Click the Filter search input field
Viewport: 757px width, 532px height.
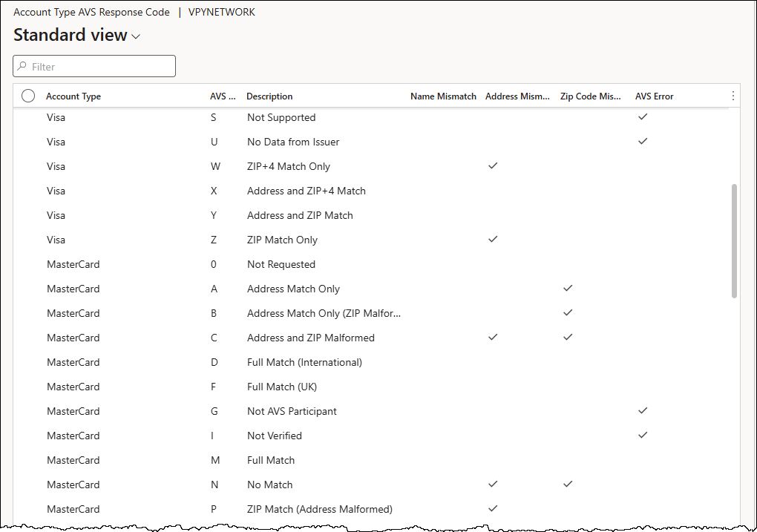pos(94,66)
